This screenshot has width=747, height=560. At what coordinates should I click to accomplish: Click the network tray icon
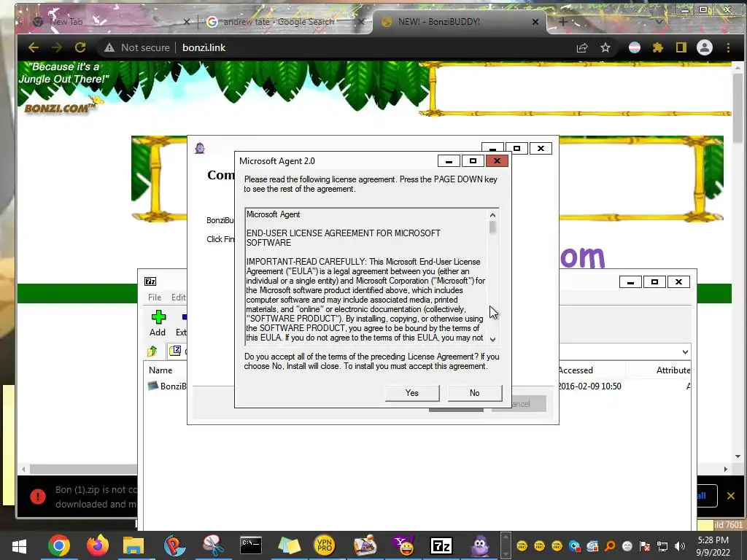click(662, 545)
